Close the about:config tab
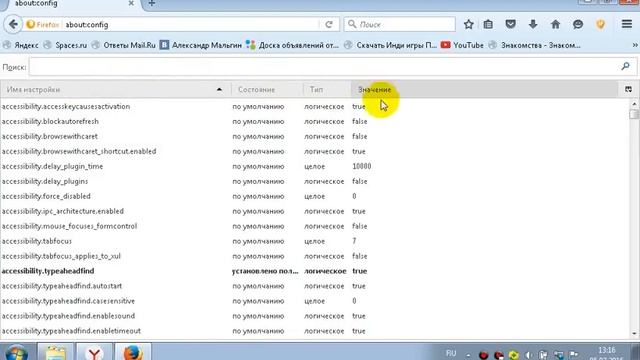 tap(131, 3)
